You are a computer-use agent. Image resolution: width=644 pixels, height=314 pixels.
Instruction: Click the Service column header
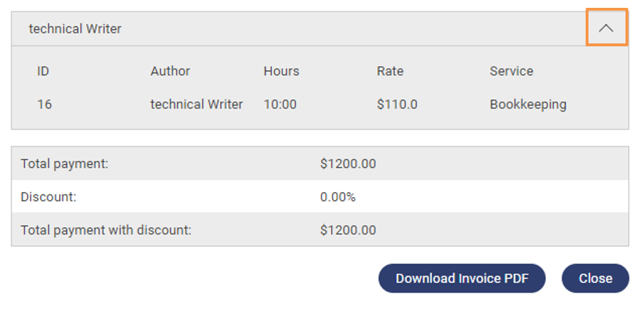511,71
